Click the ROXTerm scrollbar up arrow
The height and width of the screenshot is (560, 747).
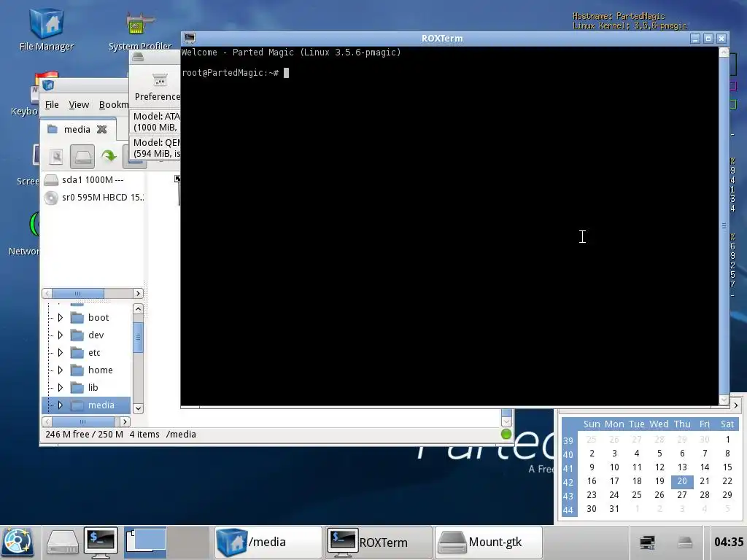tap(724, 52)
